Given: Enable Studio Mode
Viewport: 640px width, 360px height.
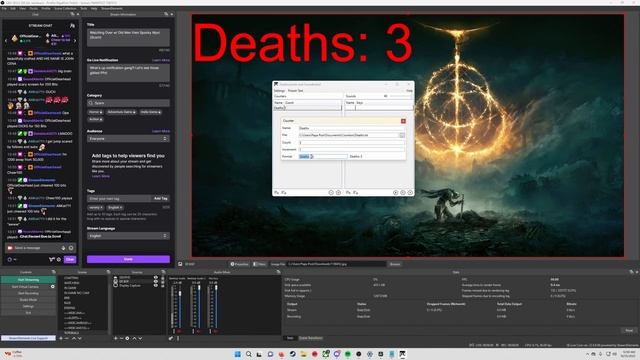Looking at the screenshot, I should tap(28, 300).
